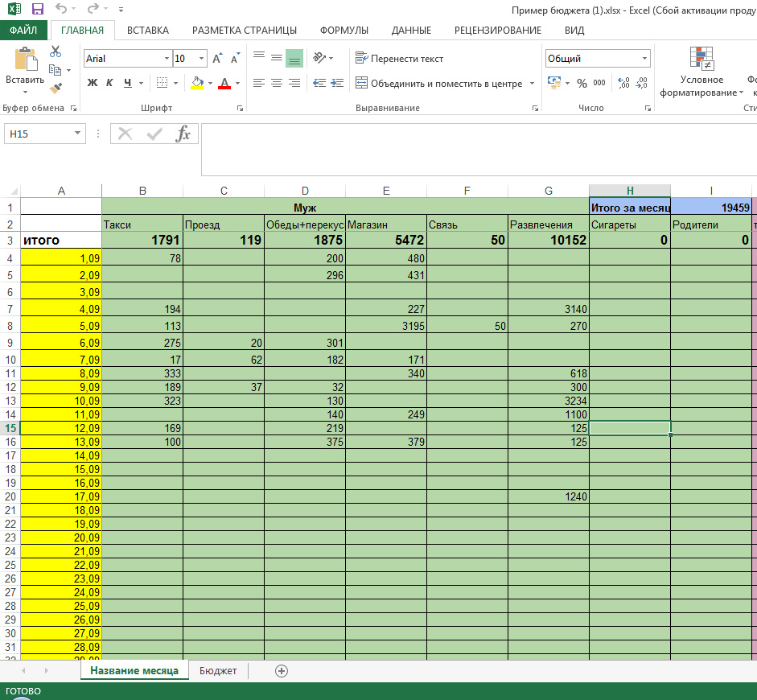Screen dimensions: 757x700
Task: Toggle align text left
Action: (259, 83)
